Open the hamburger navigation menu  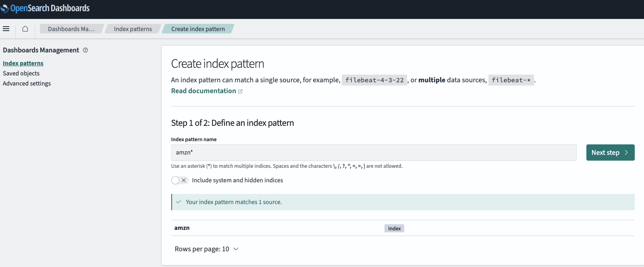point(6,29)
